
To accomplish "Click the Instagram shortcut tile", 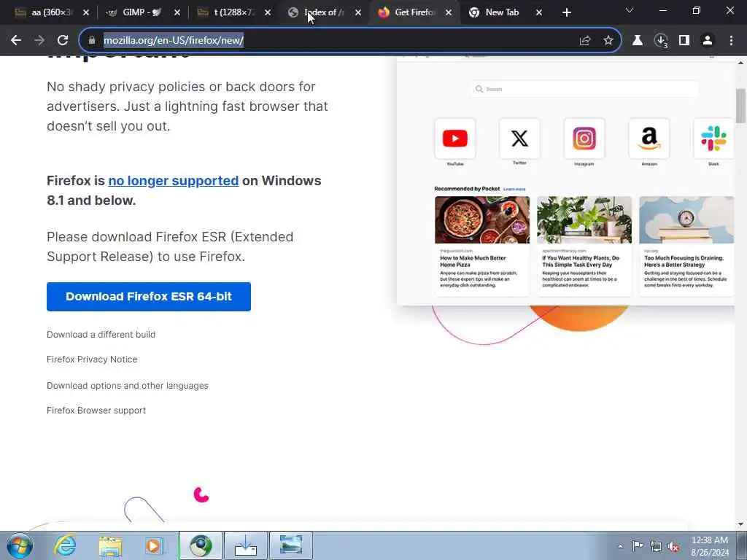I will [584, 139].
